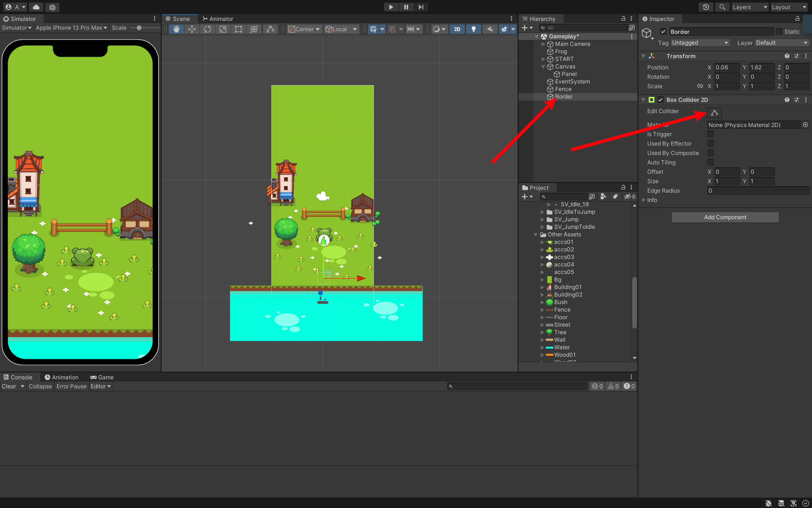812x508 pixels.
Task: Collapse the Transform component
Action: tap(643, 56)
